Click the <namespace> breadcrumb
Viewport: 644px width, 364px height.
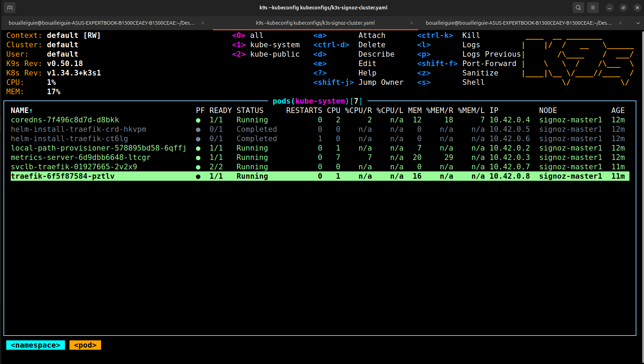tap(35, 345)
